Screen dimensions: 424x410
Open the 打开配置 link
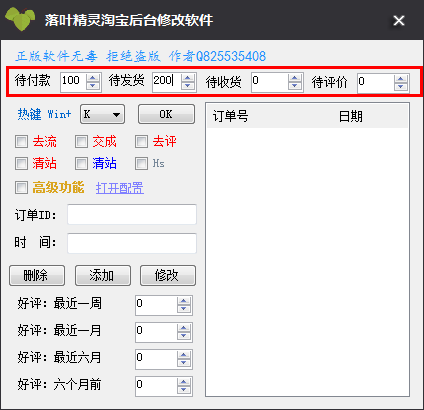click(120, 188)
